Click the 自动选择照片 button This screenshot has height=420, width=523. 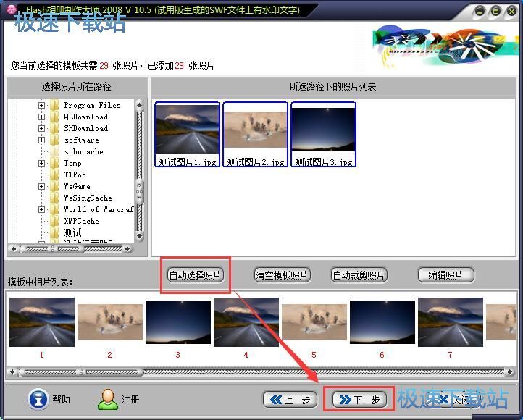(196, 275)
